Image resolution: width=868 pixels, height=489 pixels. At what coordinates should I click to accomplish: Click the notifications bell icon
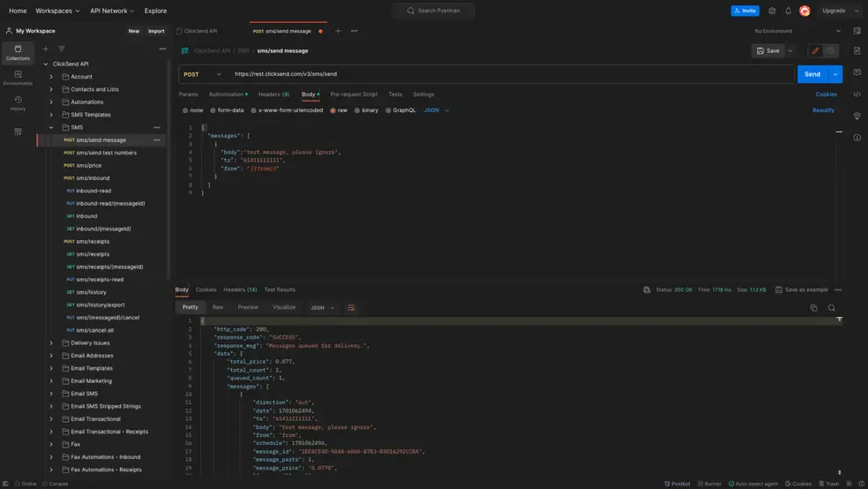789,11
